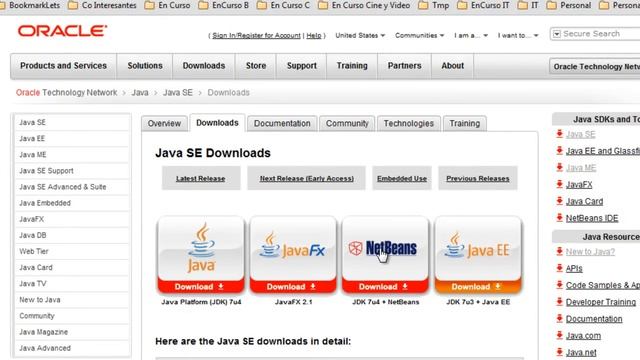Switch to the Training tab in content area
The width and height of the screenshot is (640, 360).
point(464,123)
